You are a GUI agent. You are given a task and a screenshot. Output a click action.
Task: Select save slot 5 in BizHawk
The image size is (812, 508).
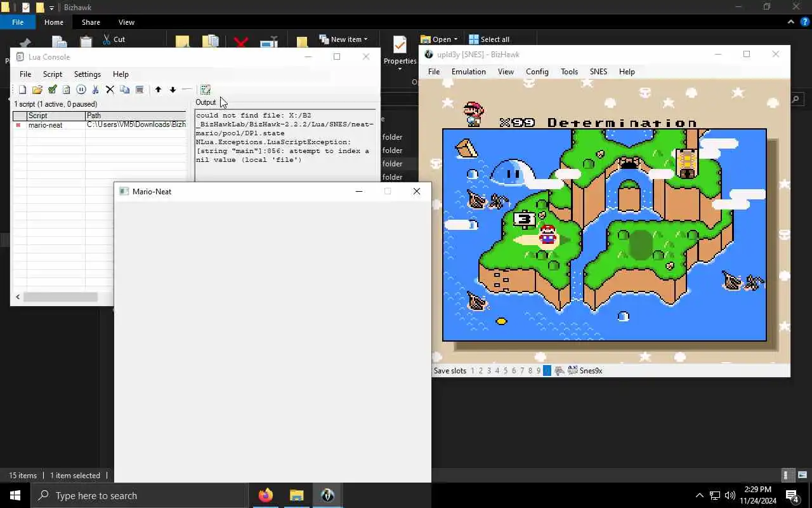[x=506, y=371]
